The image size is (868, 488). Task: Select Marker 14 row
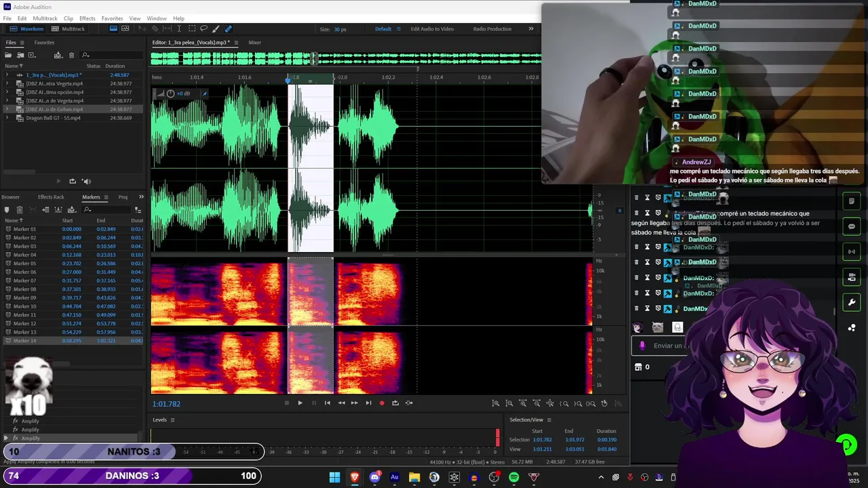pos(72,340)
